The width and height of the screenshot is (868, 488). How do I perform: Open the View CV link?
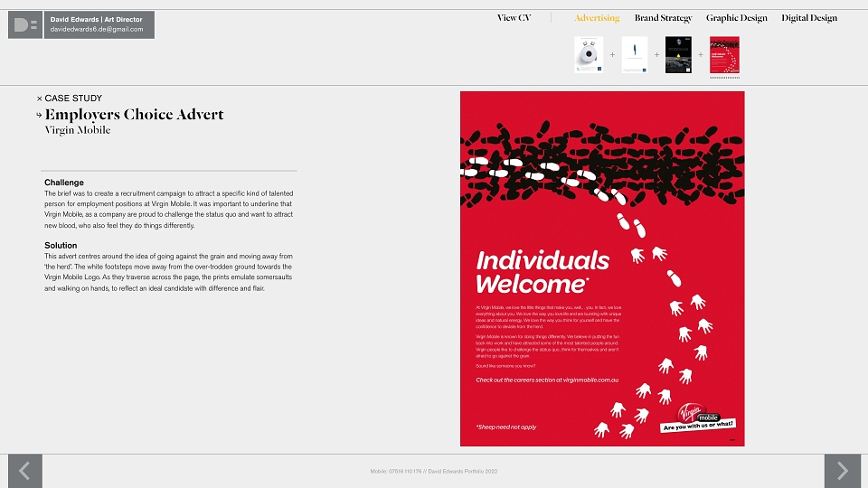514,18
